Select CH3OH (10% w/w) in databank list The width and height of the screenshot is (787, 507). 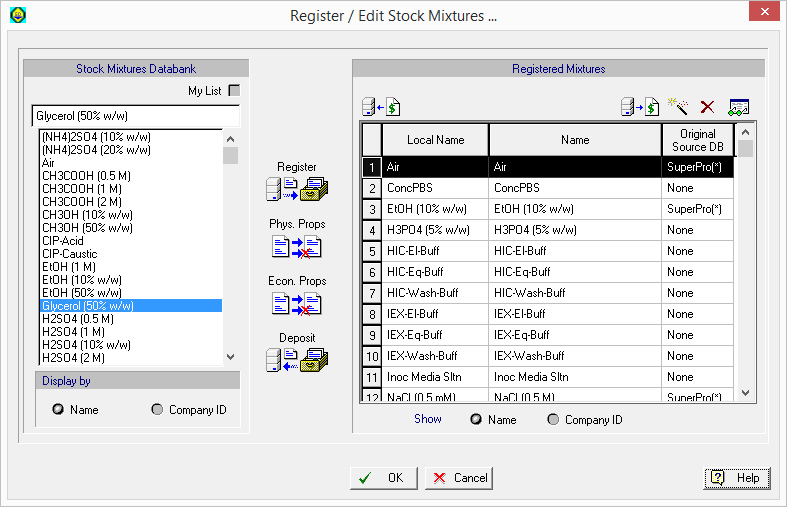(x=130, y=215)
